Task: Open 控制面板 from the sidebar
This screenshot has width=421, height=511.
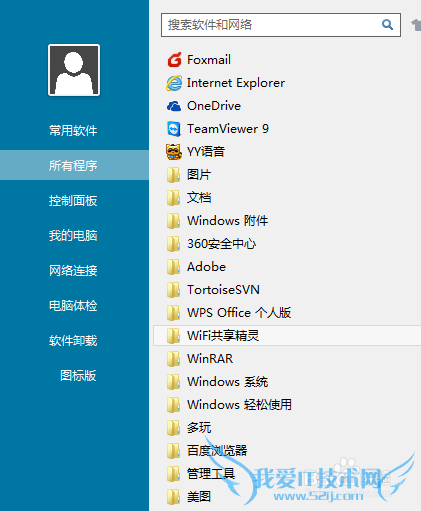Action: pos(73,200)
